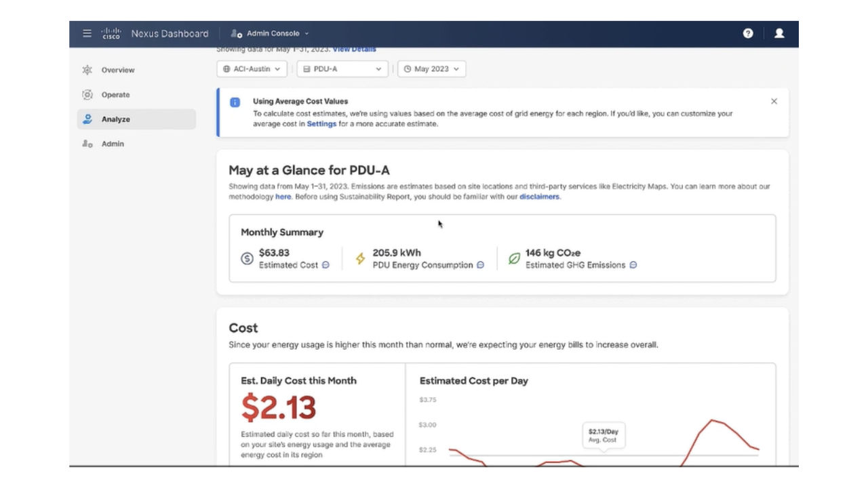Screen dimensions: 868x488
Task: Click the PDU Energy Consumption info icon
Action: tap(479, 266)
